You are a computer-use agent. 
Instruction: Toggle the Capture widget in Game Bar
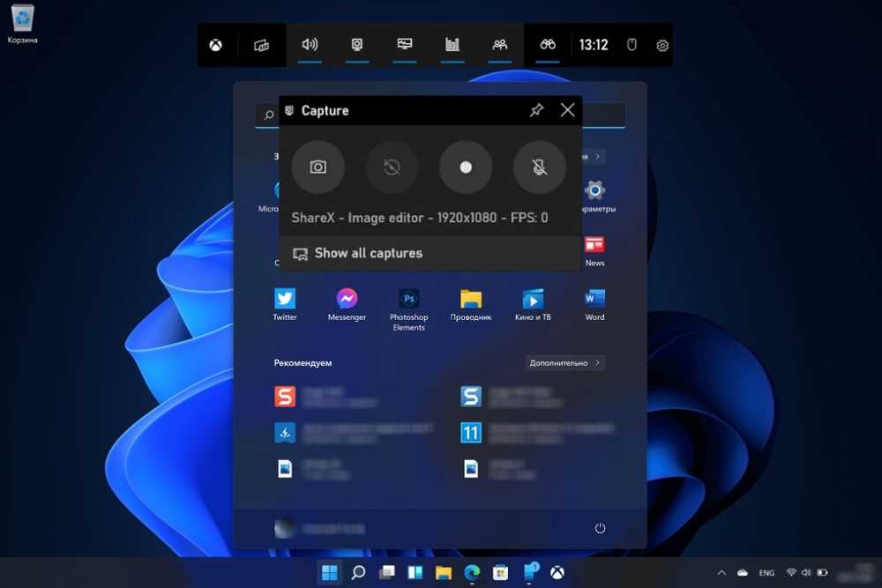click(x=357, y=45)
